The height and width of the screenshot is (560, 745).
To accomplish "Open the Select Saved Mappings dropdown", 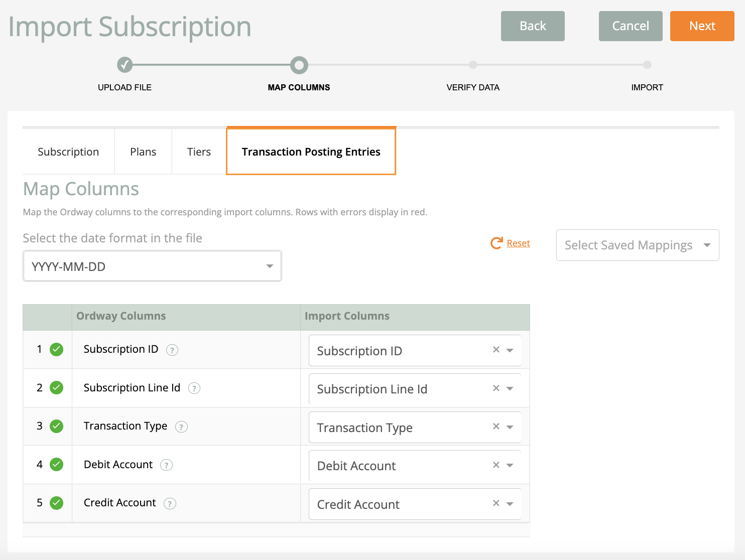I will 638,245.
